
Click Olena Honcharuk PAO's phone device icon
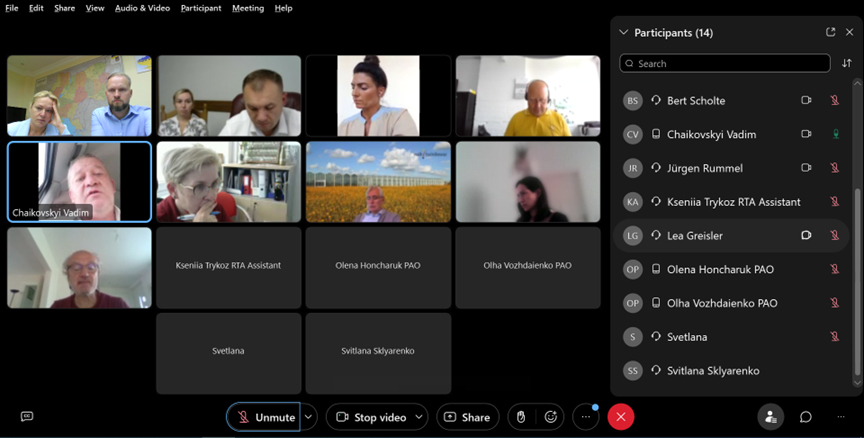tap(656, 269)
